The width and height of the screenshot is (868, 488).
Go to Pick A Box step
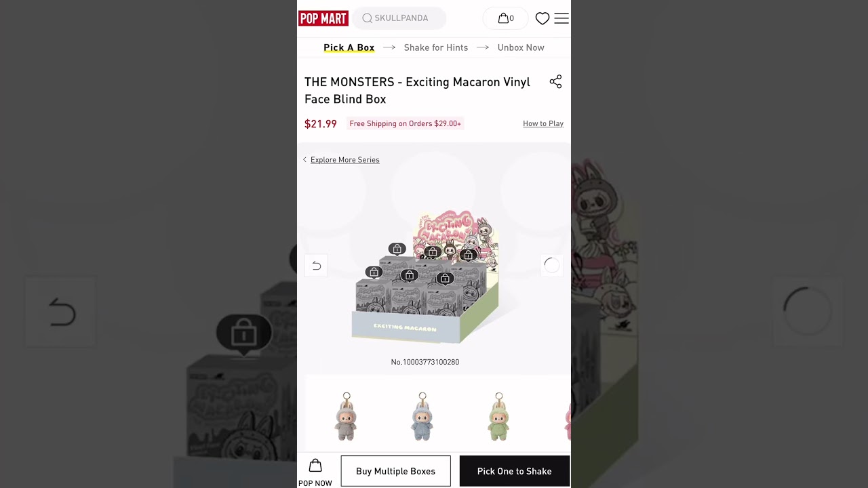(x=349, y=47)
